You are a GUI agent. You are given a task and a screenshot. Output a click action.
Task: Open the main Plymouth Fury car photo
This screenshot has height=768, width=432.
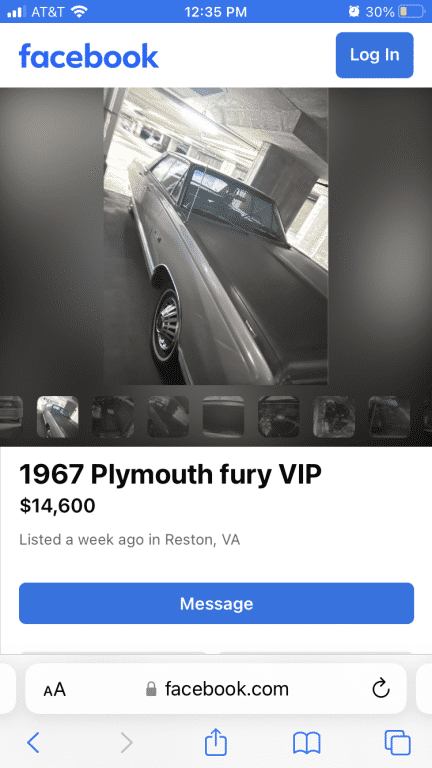pyautogui.click(x=216, y=237)
